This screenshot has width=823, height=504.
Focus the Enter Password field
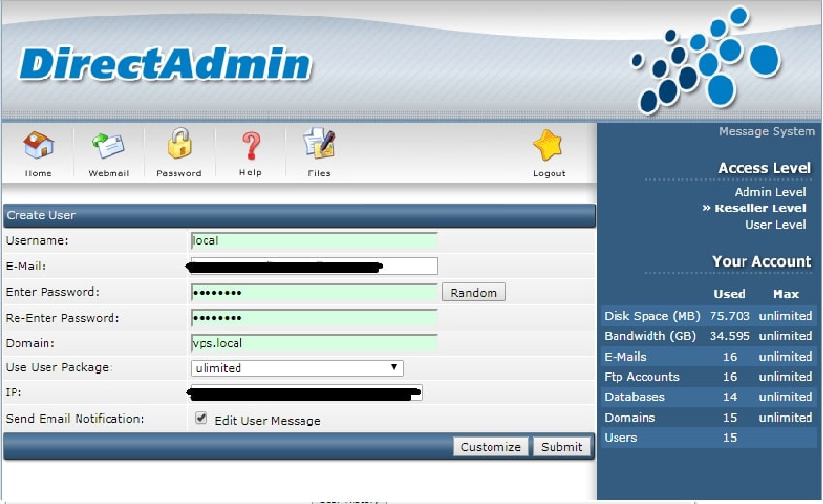pos(314,292)
